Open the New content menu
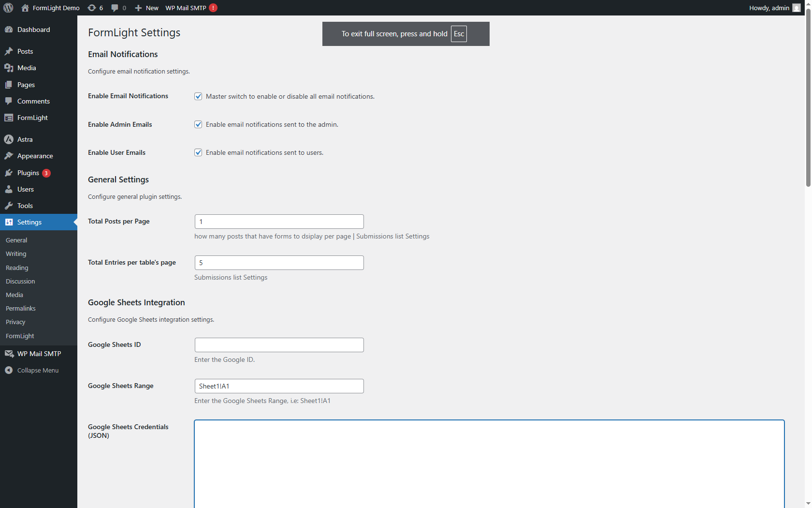Image resolution: width=812 pixels, height=508 pixels. point(146,8)
